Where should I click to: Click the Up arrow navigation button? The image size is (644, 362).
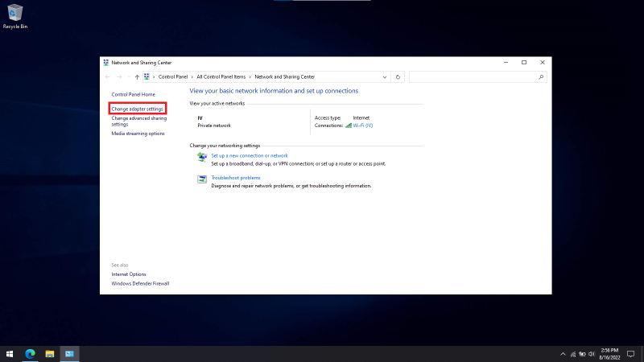[x=137, y=77]
